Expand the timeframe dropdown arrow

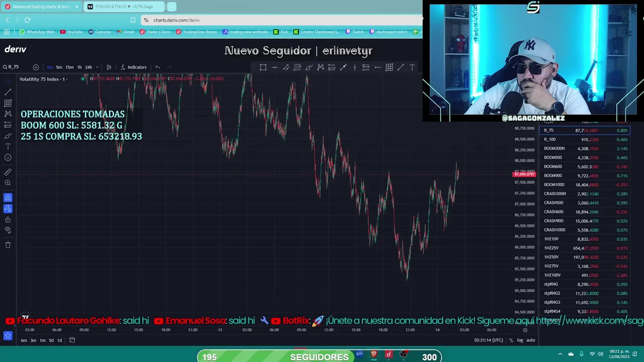[x=97, y=67]
